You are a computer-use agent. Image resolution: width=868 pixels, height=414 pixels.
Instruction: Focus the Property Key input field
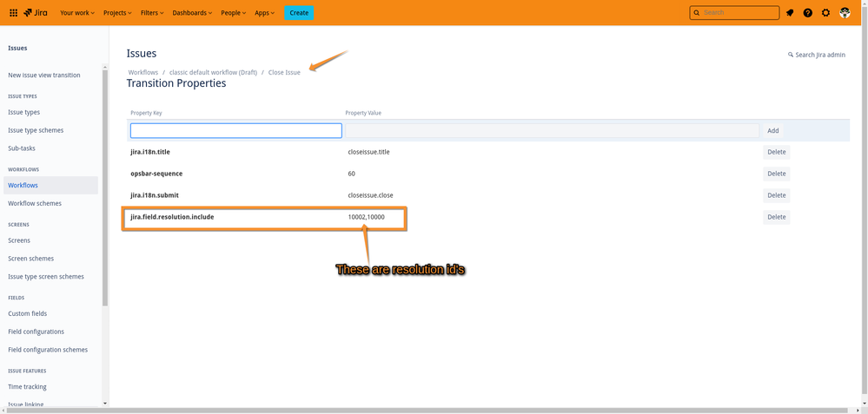point(236,130)
